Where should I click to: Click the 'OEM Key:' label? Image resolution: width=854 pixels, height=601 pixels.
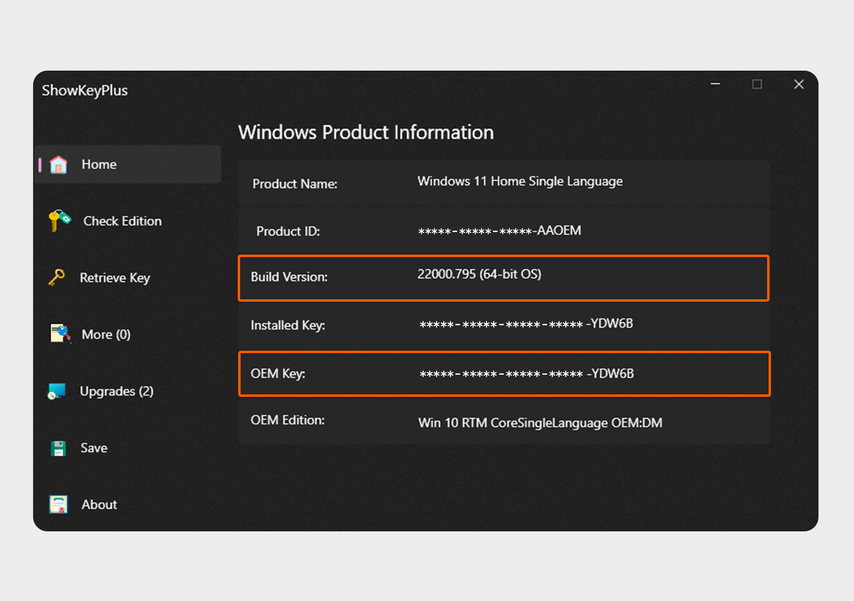(278, 374)
